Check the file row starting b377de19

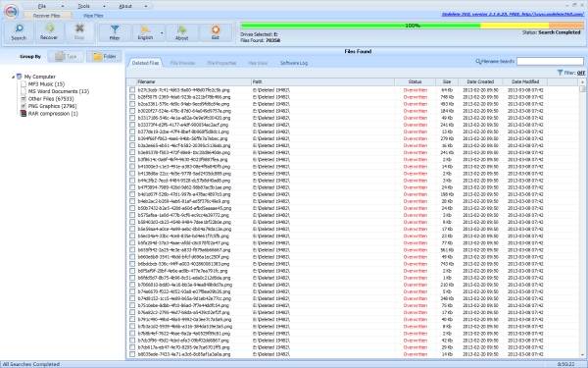pos(132,131)
